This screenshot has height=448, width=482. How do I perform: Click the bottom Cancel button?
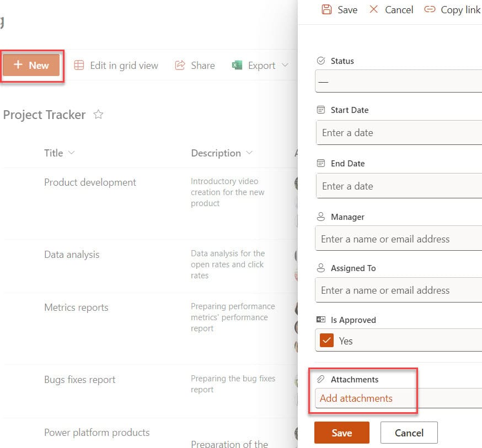click(409, 433)
